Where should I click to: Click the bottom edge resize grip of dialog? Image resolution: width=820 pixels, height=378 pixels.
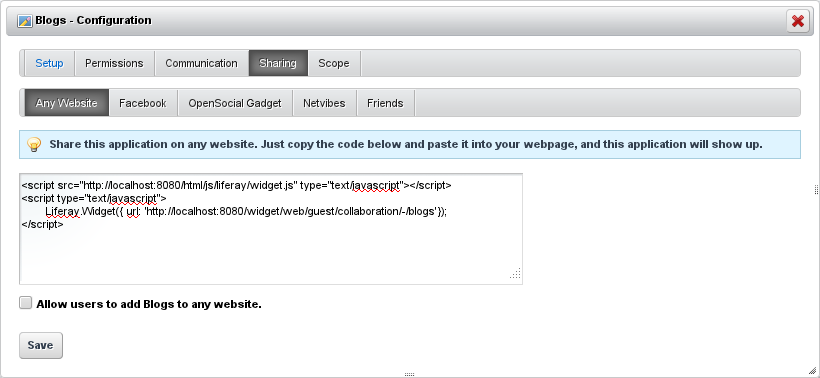pos(410,374)
